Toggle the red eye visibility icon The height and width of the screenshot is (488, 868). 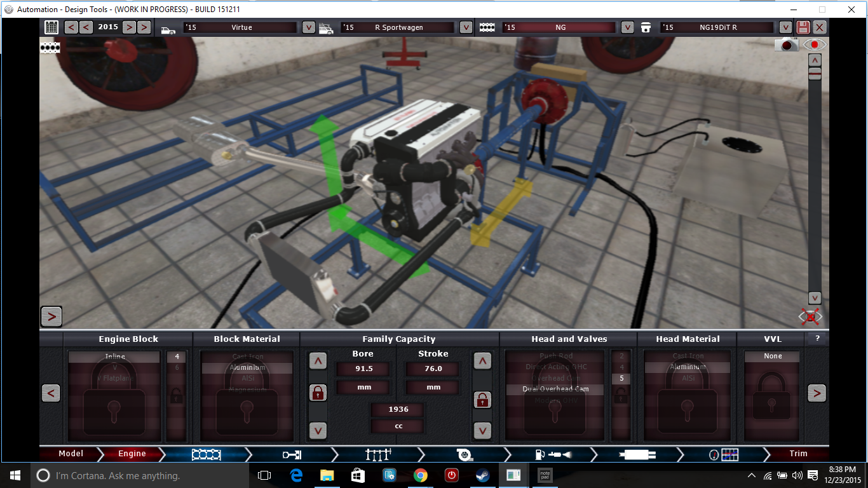[815, 44]
